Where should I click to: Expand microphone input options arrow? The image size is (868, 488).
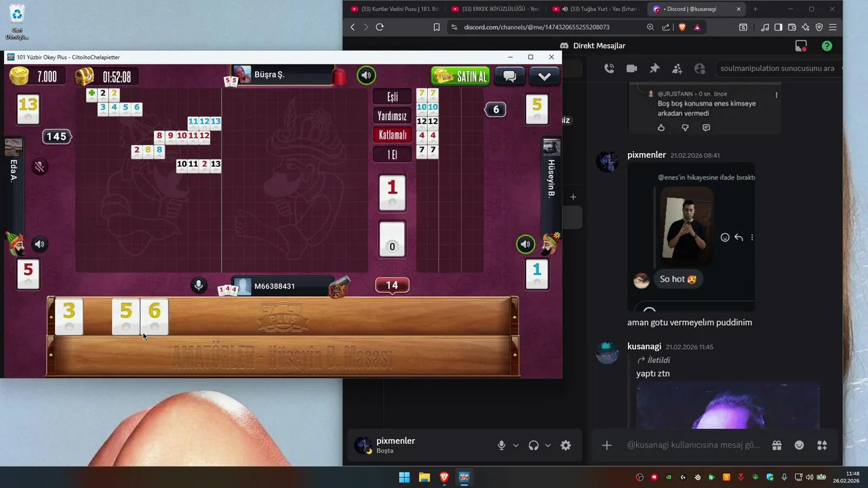coord(516,445)
